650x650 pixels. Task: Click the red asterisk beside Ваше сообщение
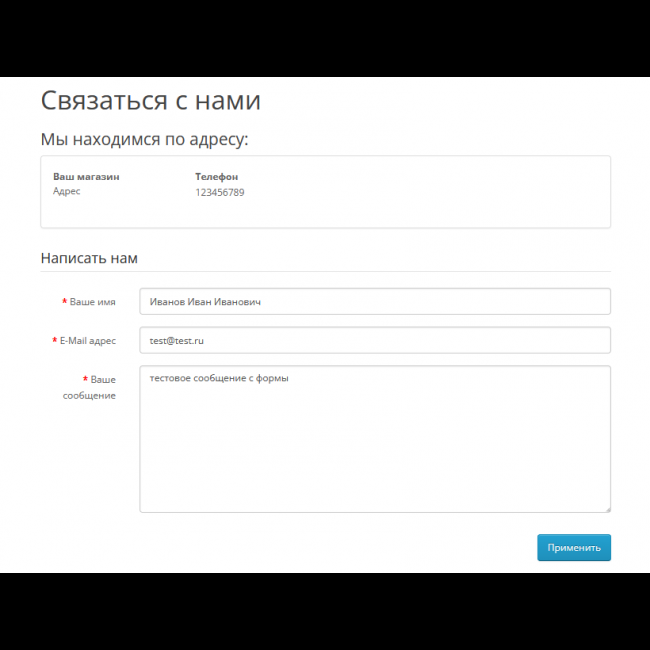[85, 380]
